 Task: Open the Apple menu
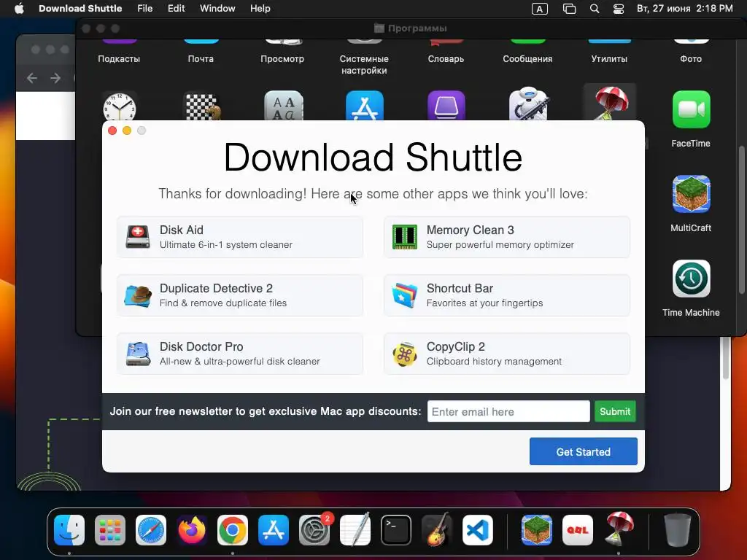click(19, 9)
